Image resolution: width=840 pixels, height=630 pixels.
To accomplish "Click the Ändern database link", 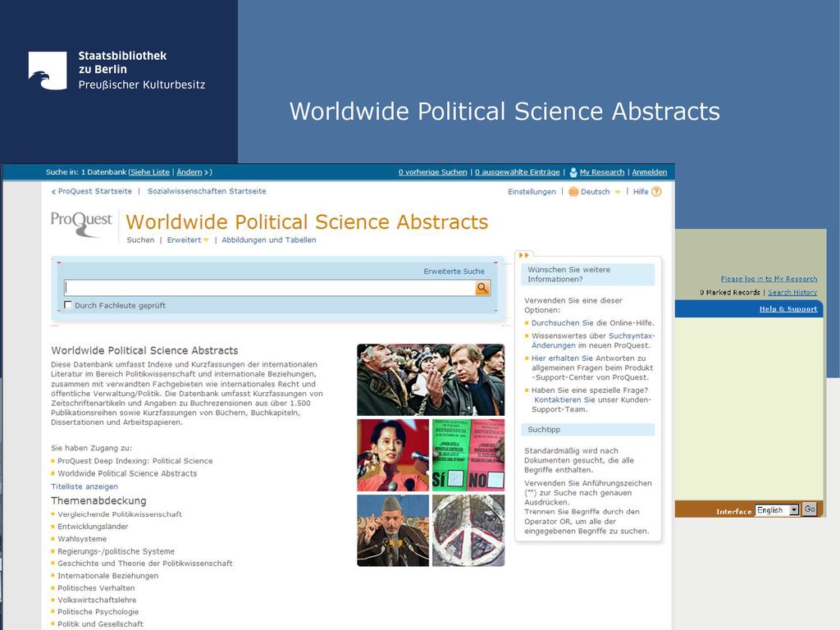I will click(x=189, y=172).
